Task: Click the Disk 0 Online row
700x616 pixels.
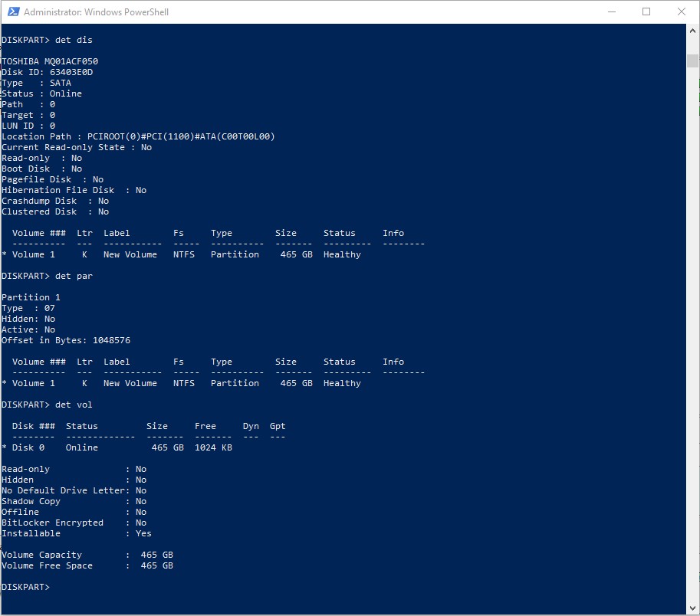Action: point(123,447)
